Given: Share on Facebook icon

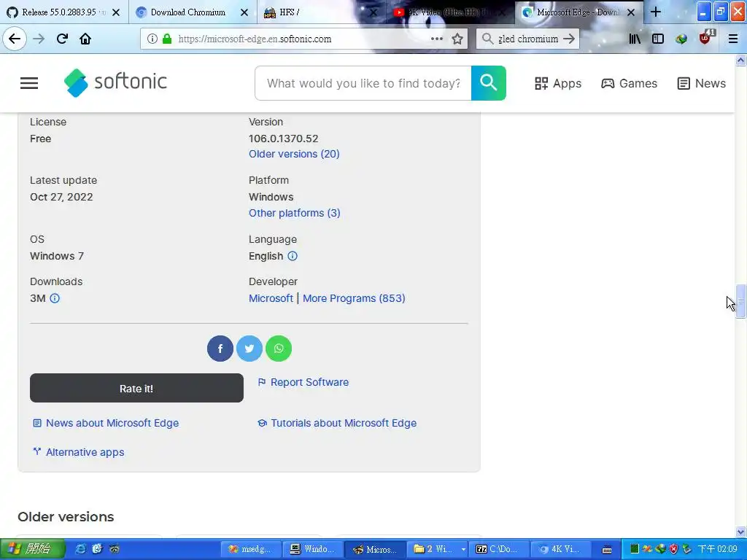Looking at the screenshot, I should point(220,349).
